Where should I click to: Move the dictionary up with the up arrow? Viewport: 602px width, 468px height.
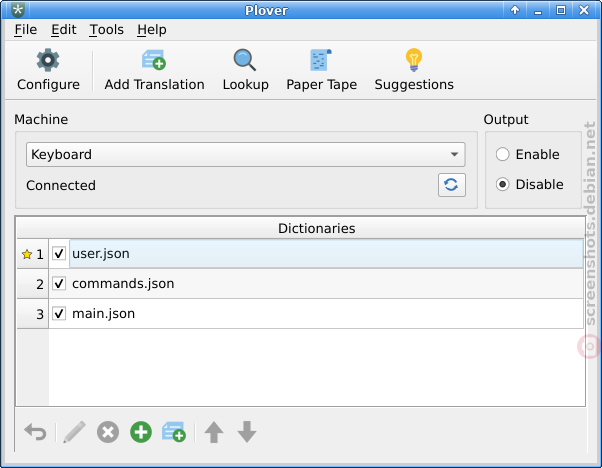point(214,432)
